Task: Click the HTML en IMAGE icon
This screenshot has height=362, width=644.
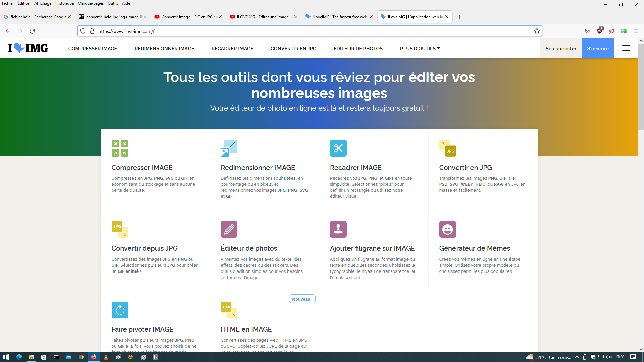Action: tap(229, 310)
